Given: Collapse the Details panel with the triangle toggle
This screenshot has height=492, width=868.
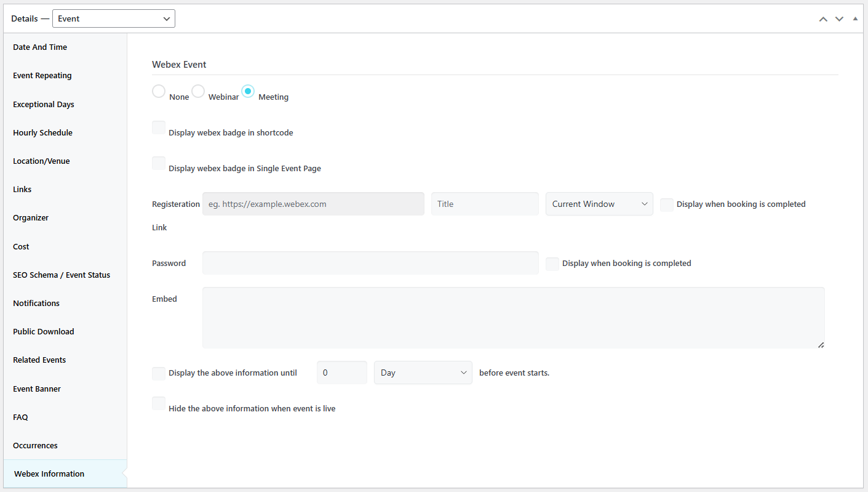Looking at the screenshot, I should [x=855, y=18].
